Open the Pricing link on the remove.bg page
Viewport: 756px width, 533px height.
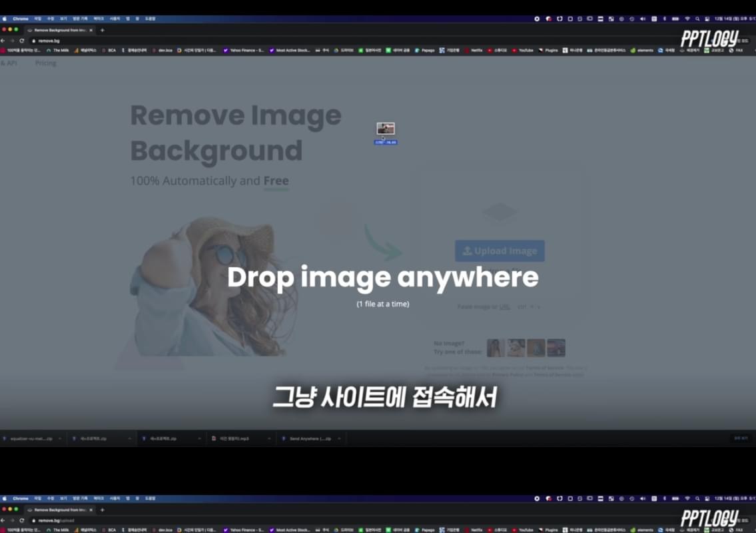click(46, 63)
